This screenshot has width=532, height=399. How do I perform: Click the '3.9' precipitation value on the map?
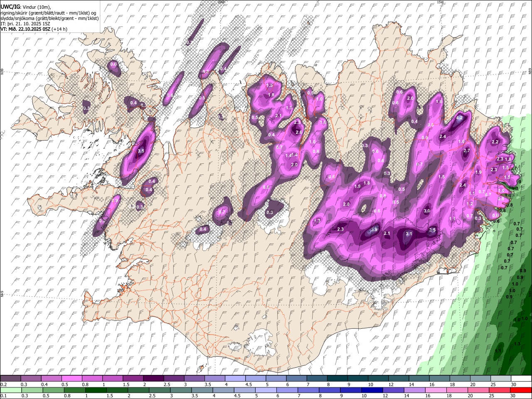coord(374,230)
